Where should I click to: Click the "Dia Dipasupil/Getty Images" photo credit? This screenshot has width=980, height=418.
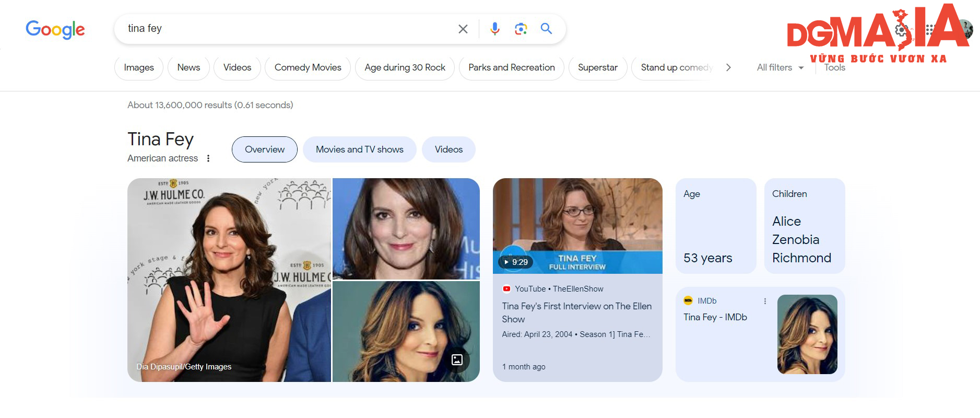[x=184, y=367]
